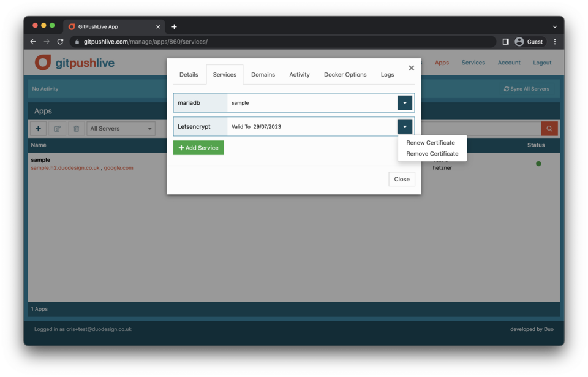Viewport: 588px width, 377px height.
Task: Click the apps search input field
Action: pyautogui.click(x=480, y=128)
